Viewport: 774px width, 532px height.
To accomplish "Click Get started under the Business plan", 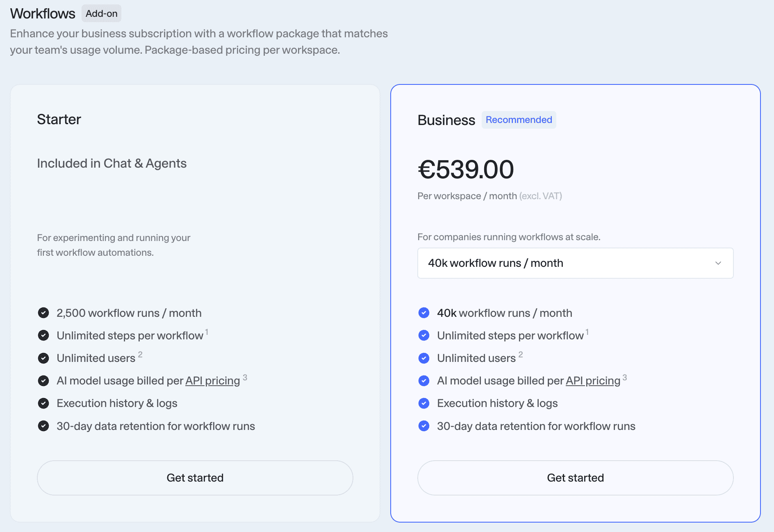I will [575, 478].
